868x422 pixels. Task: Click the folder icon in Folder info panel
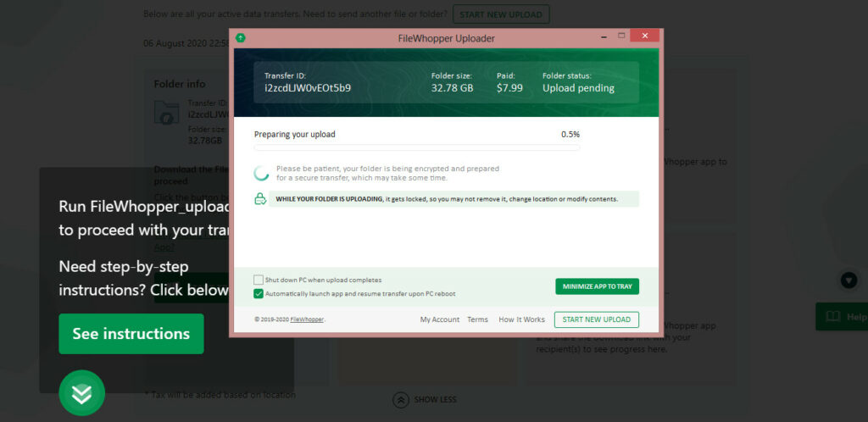pyautogui.click(x=167, y=112)
